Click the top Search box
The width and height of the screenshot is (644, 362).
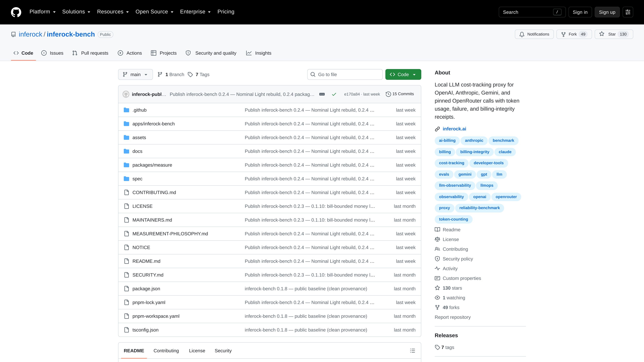click(x=532, y=12)
